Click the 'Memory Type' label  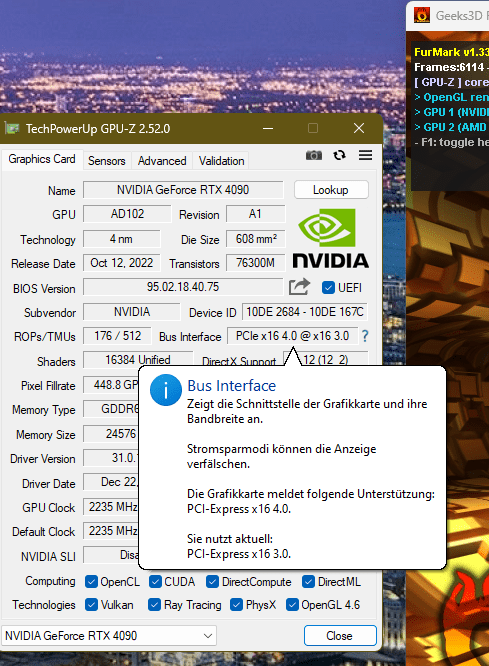coord(43,410)
